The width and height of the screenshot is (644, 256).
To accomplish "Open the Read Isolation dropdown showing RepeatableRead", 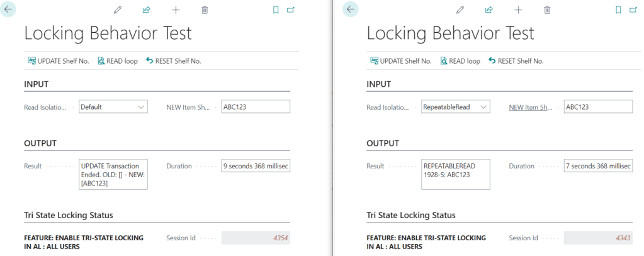I will (456, 107).
